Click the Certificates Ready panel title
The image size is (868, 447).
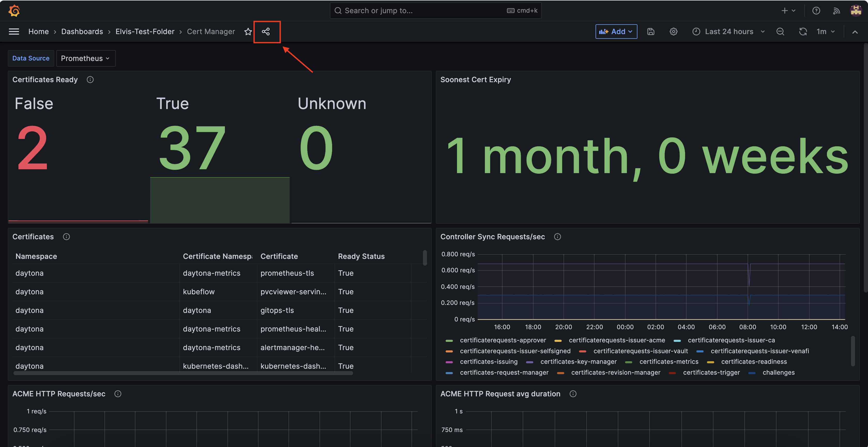45,80
